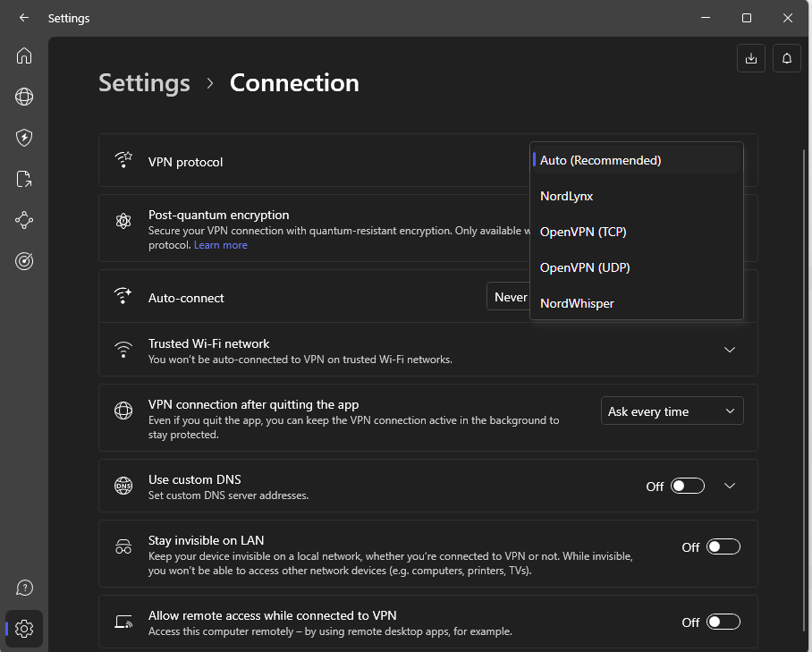Screen dimensions: 812x652
Task: Open the file sharing icon in sidebar
Action: point(24,179)
